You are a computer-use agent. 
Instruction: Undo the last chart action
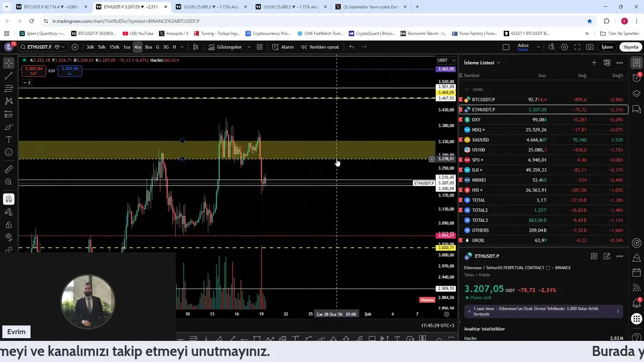click(352, 47)
